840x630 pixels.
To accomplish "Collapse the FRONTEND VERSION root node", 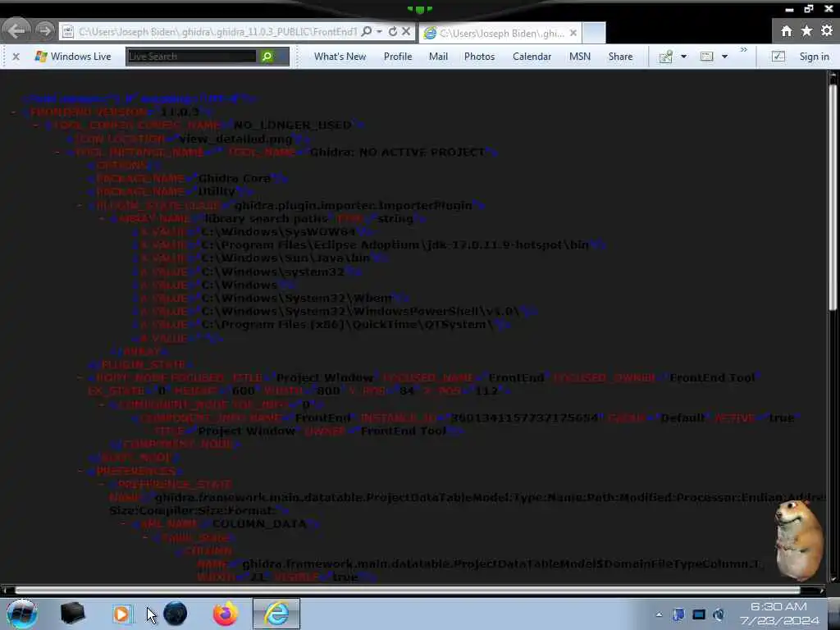I will coord(13,112).
